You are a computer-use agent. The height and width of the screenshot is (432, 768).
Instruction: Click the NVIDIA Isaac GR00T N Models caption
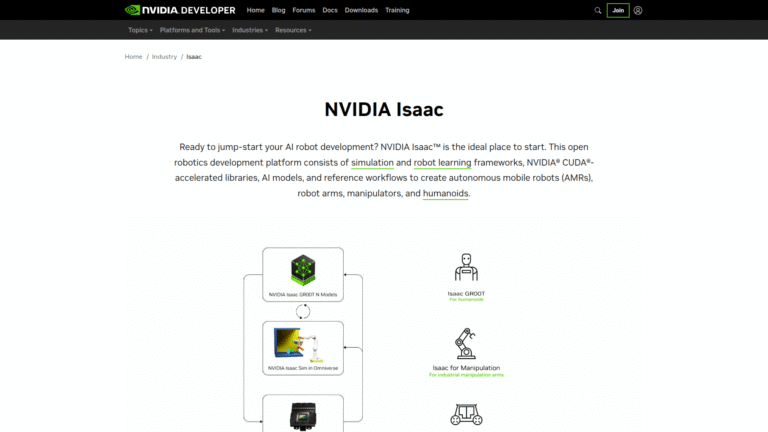coord(303,295)
